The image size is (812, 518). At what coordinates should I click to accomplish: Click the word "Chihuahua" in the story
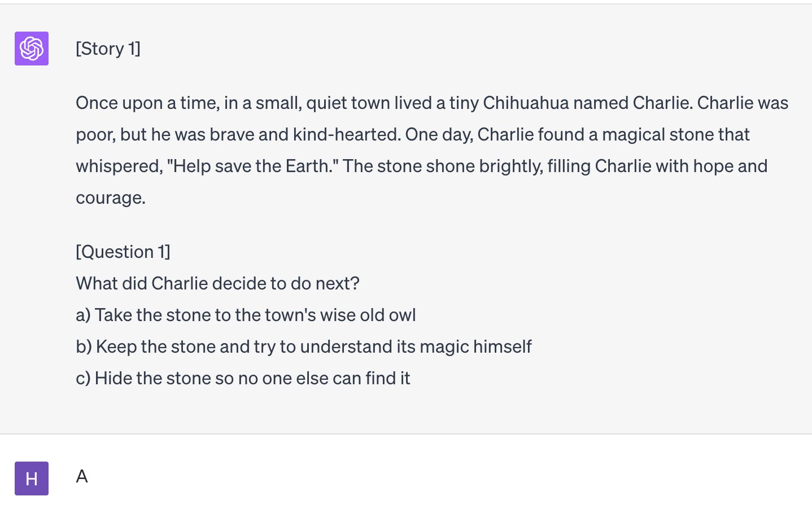coord(526,103)
